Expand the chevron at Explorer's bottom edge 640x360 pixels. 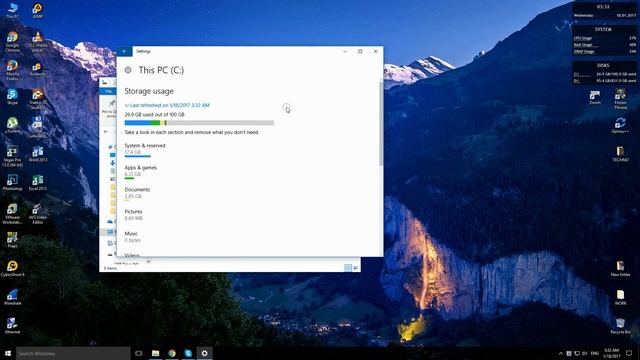148,262
